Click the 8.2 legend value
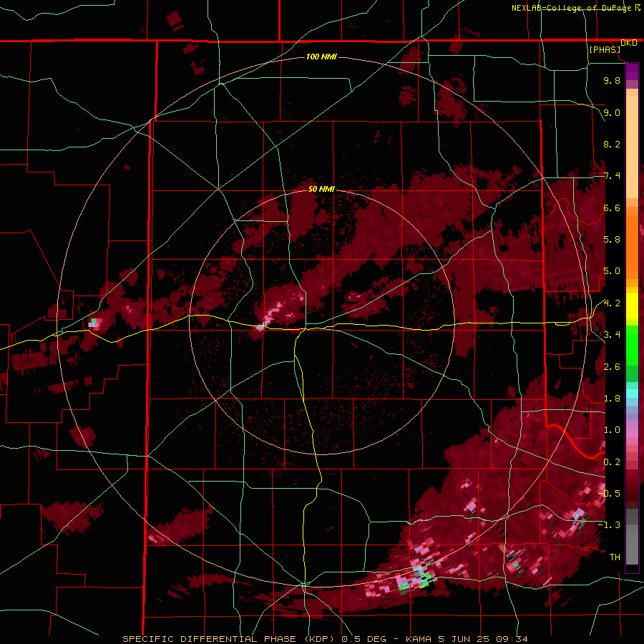 (612, 144)
